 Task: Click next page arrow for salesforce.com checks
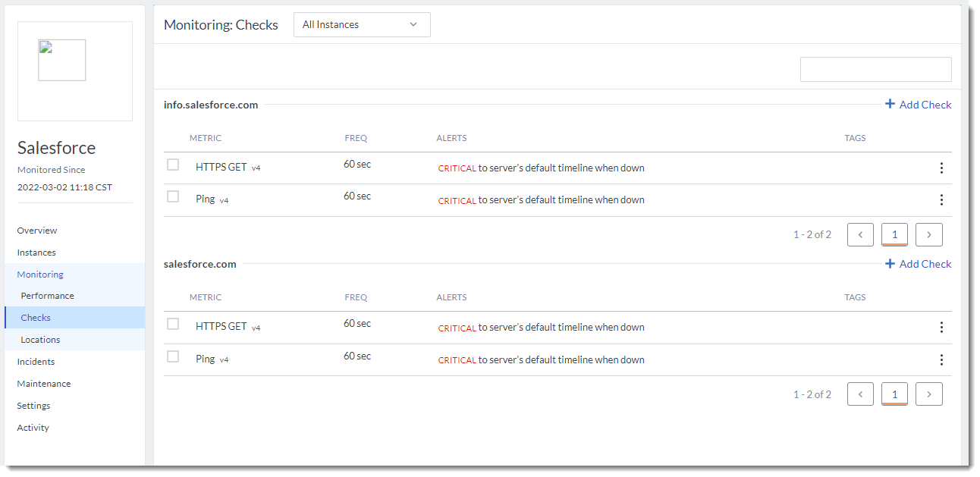[928, 394]
